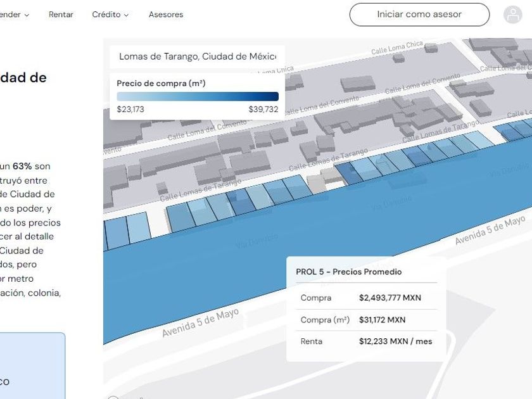Expand the Crédito dropdown menu
This screenshot has width=532, height=399.
coord(110,15)
